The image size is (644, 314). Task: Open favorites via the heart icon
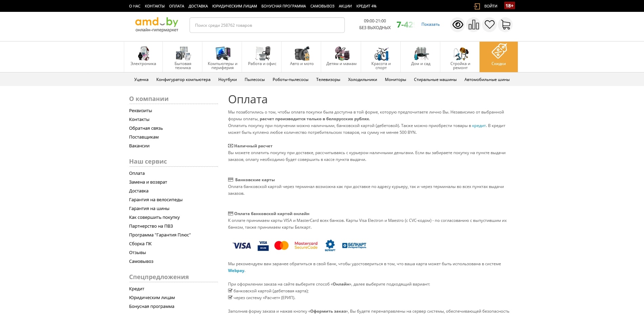pos(489,25)
